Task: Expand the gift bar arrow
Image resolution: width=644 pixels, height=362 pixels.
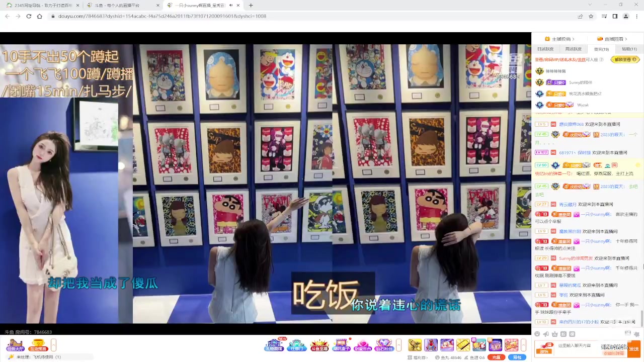Action: [x=523, y=345]
